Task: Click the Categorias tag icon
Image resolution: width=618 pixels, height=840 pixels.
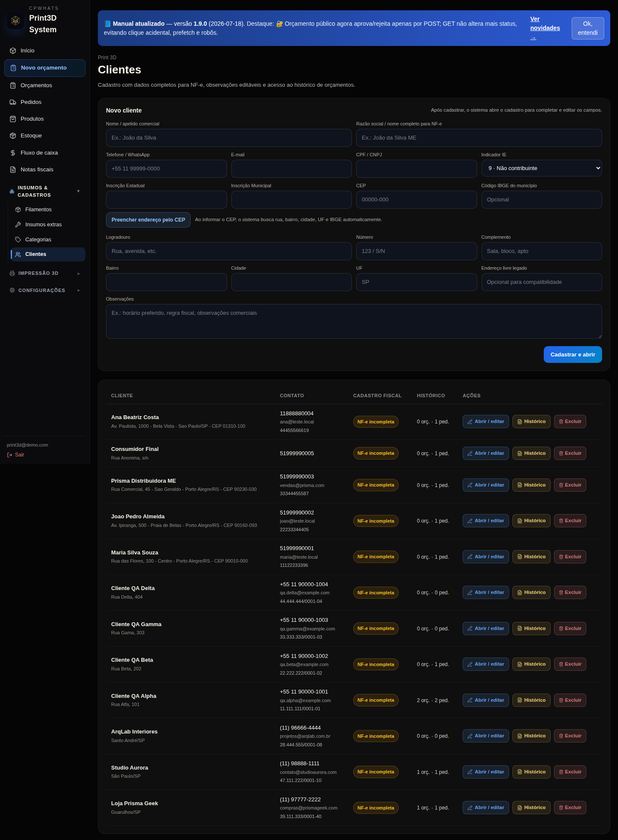Action: click(x=18, y=240)
